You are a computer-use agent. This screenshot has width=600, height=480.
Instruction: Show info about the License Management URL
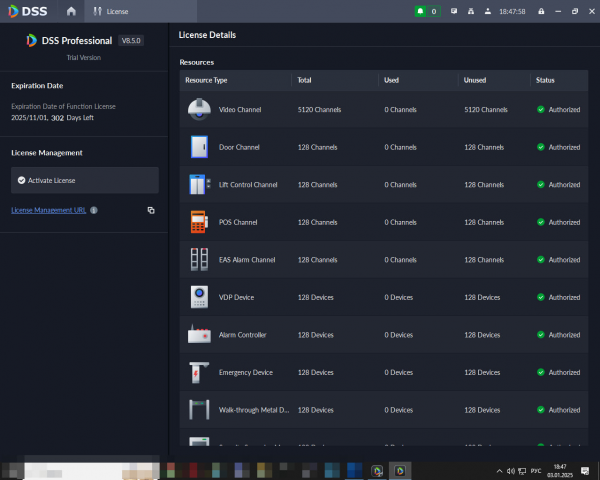point(94,210)
